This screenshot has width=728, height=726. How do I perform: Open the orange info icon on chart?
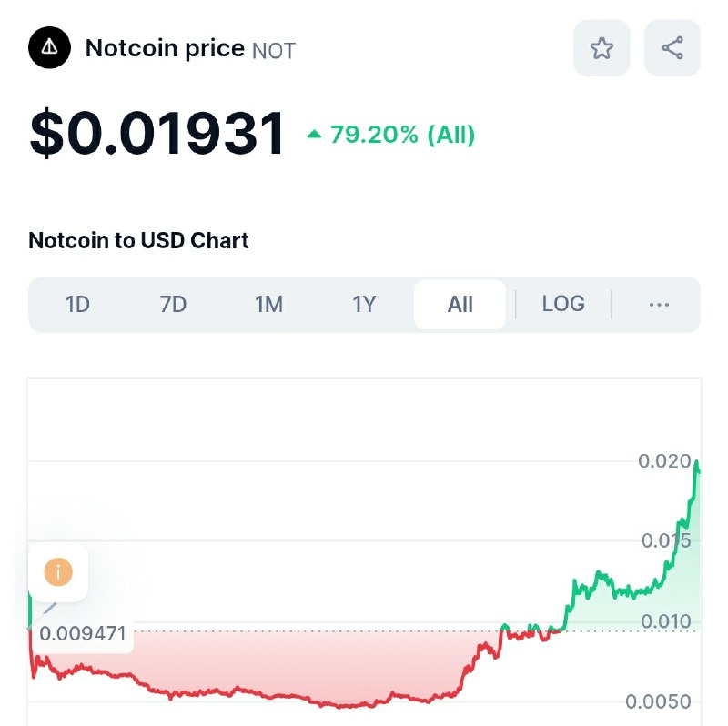point(58,572)
